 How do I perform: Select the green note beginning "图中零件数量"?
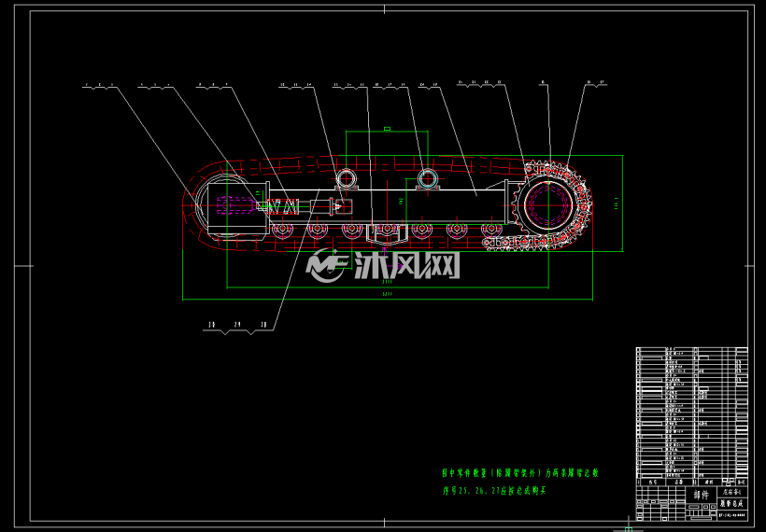(x=520, y=473)
